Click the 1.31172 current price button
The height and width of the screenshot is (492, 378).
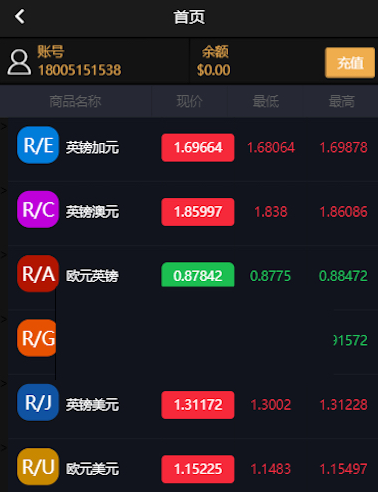[198, 405]
